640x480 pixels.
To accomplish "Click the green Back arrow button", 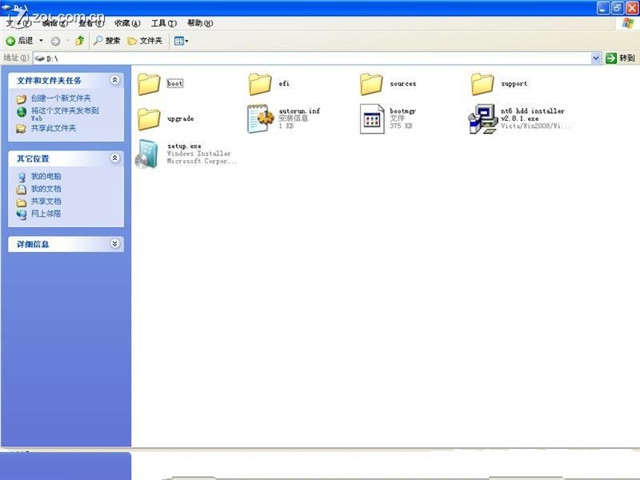I will [x=11, y=41].
